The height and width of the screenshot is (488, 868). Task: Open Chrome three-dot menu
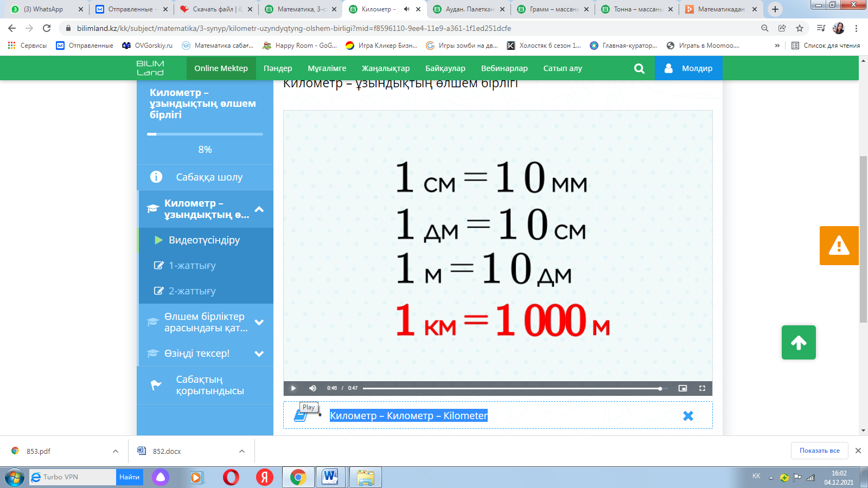pos(857,28)
